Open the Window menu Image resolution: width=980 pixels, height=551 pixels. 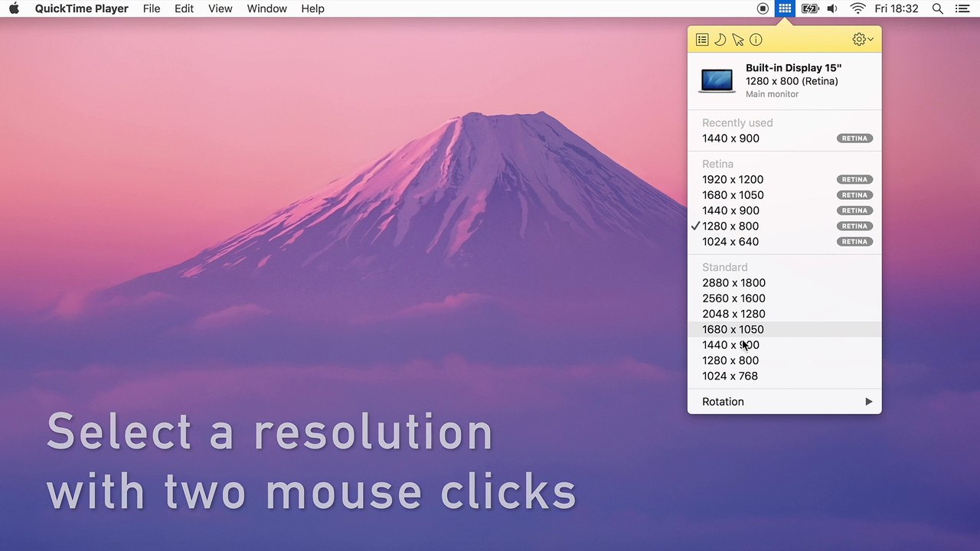[x=267, y=8]
